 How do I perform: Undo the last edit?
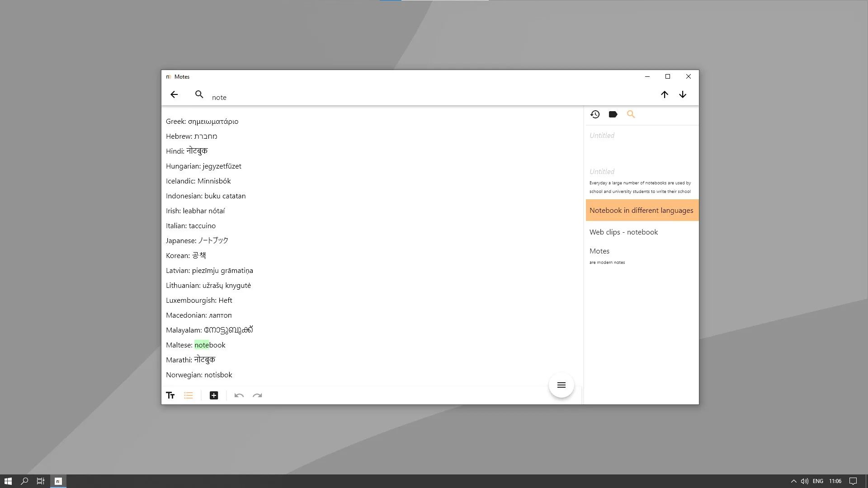pos(239,395)
